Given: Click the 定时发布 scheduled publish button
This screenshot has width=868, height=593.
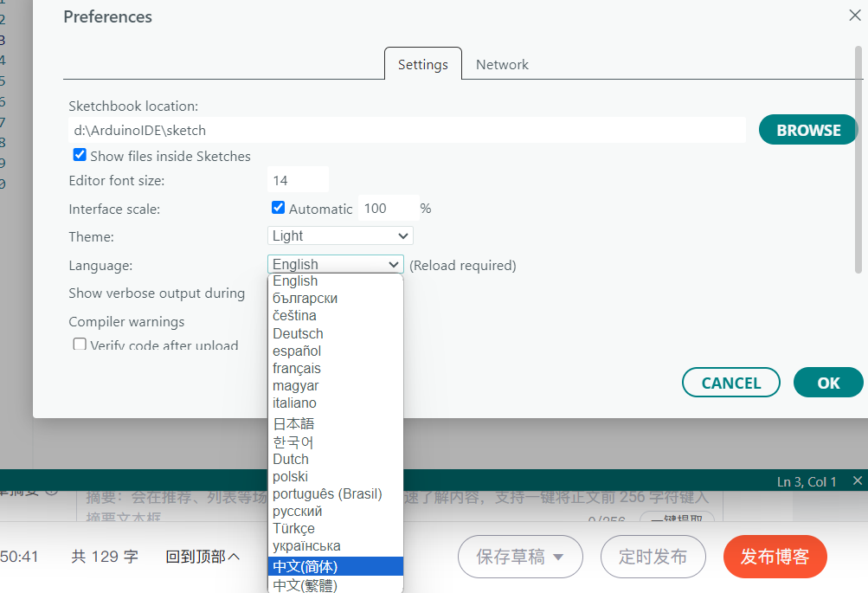Looking at the screenshot, I should [x=653, y=557].
